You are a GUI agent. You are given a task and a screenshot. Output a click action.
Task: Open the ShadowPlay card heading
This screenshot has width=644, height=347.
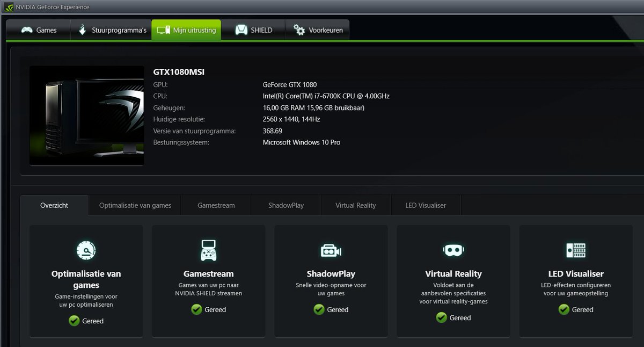331,274
